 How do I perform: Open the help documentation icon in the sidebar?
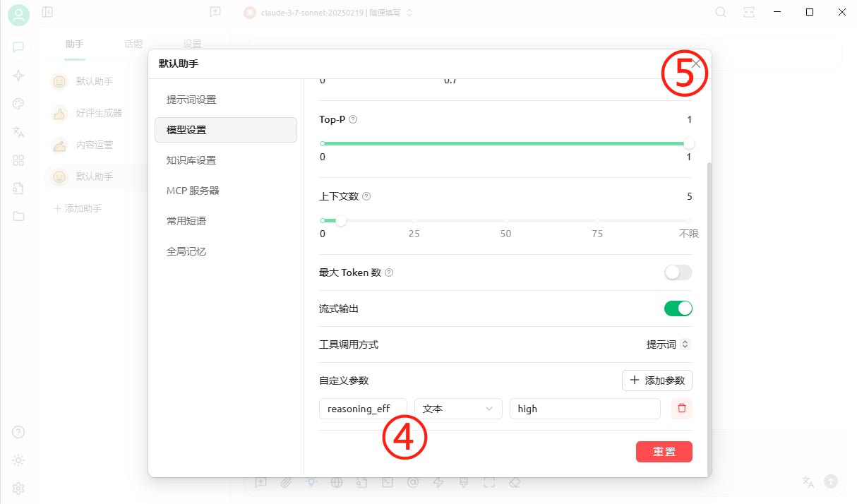click(x=18, y=432)
